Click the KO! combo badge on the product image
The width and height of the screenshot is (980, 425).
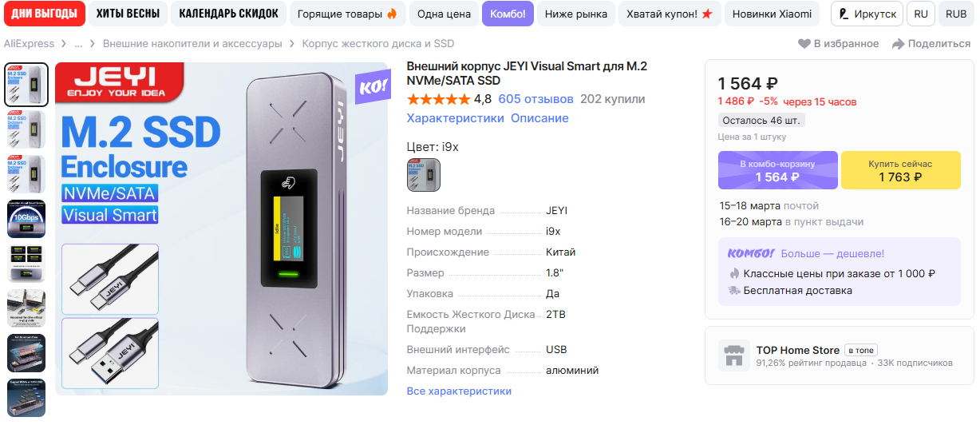point(371,85)
